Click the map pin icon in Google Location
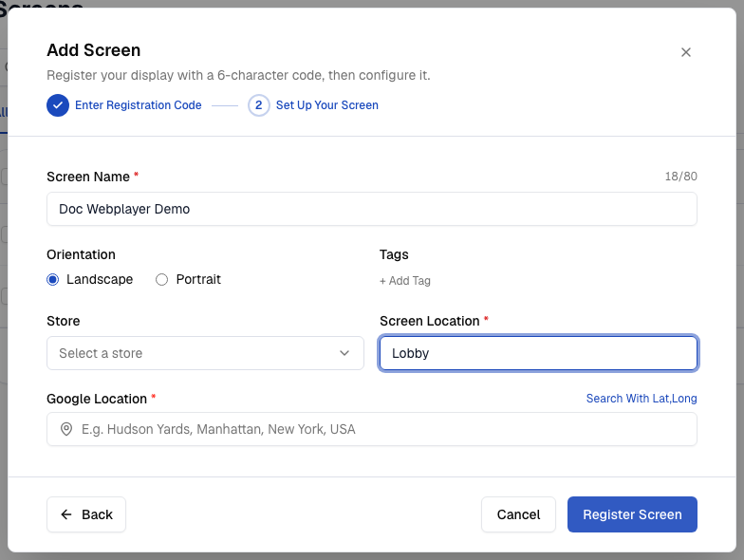 point(66,429)
